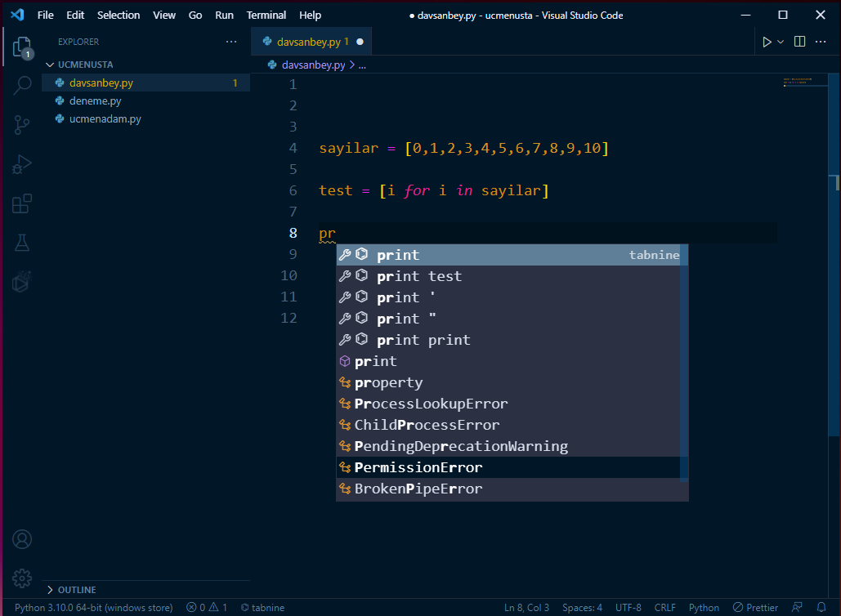Click the breadcrumb ellipsis symbol
This screenshot has width=841, height=616.
tap(362, 65)
